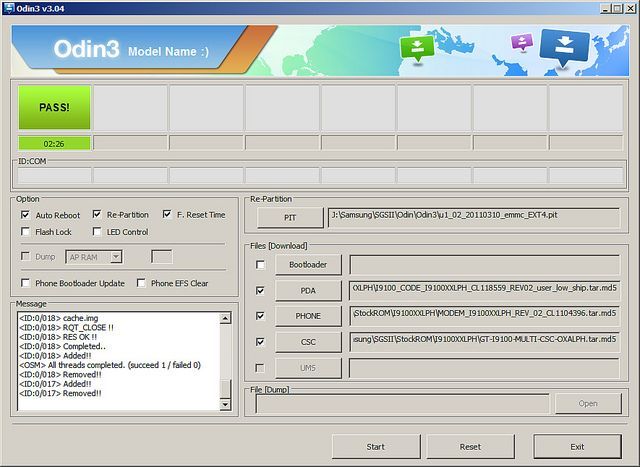Click the PIT file button
The height and width of the screenshot is (467, 640).
[x=290, y=218]
